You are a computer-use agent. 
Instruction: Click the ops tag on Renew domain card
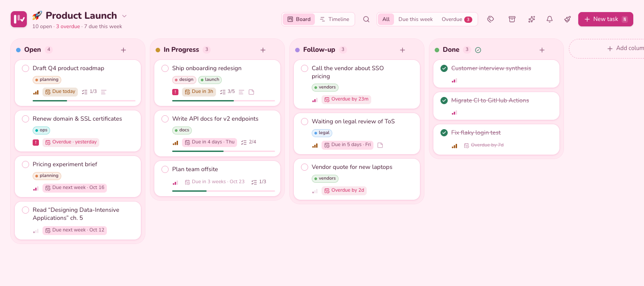[41, 130]
